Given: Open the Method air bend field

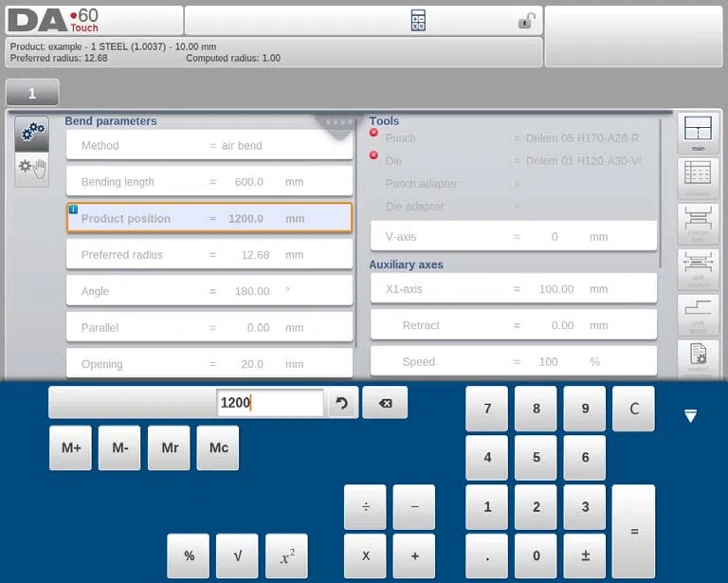Looking at the screenshot, I should click(209, 145).
